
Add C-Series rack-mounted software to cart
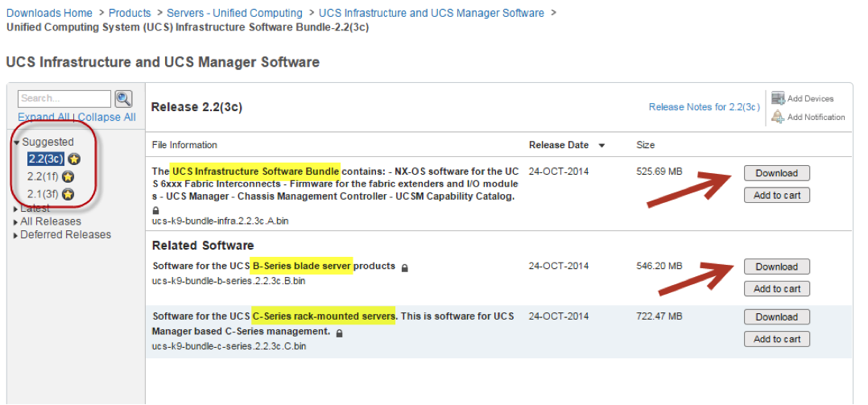(777, 339)
